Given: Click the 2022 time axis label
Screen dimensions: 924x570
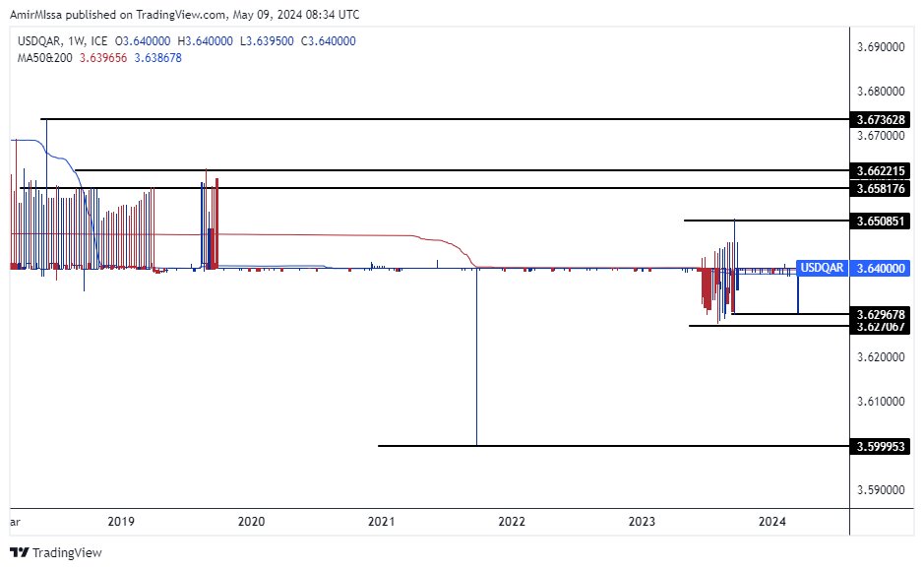Looking at the screenshot, I should (512, 522).
